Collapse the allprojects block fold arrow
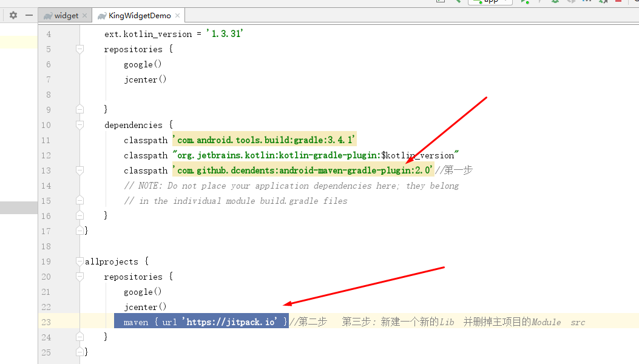Viewport: 639px width, 364px height. pos(79,261)
